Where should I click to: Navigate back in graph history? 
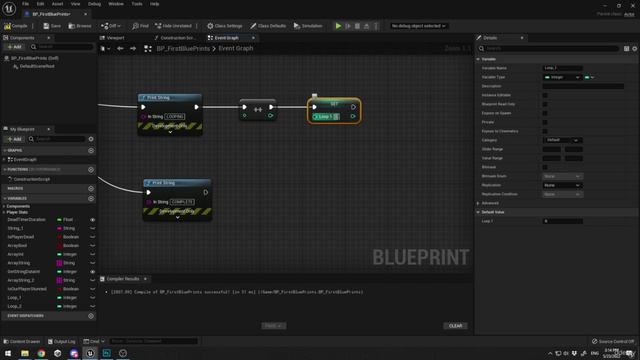(x=120, y=49)
